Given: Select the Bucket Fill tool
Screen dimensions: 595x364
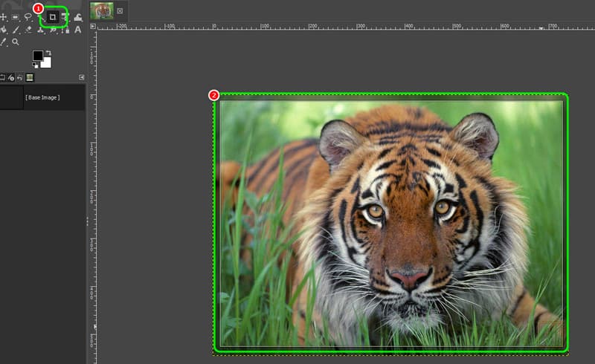Looking at the screenshot, I should coord(4,30).
